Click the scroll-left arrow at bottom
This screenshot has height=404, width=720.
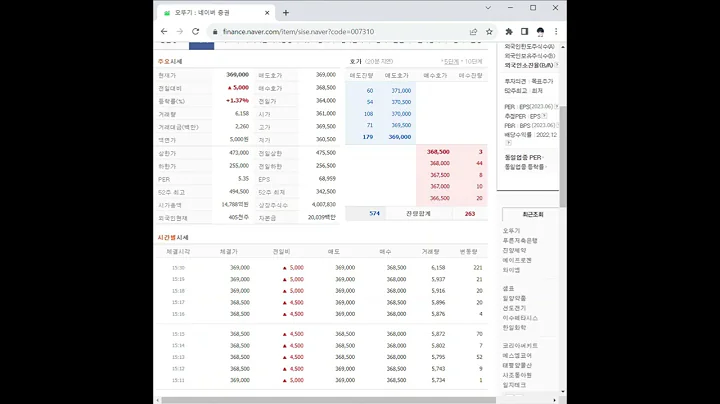tap(158, 400)
